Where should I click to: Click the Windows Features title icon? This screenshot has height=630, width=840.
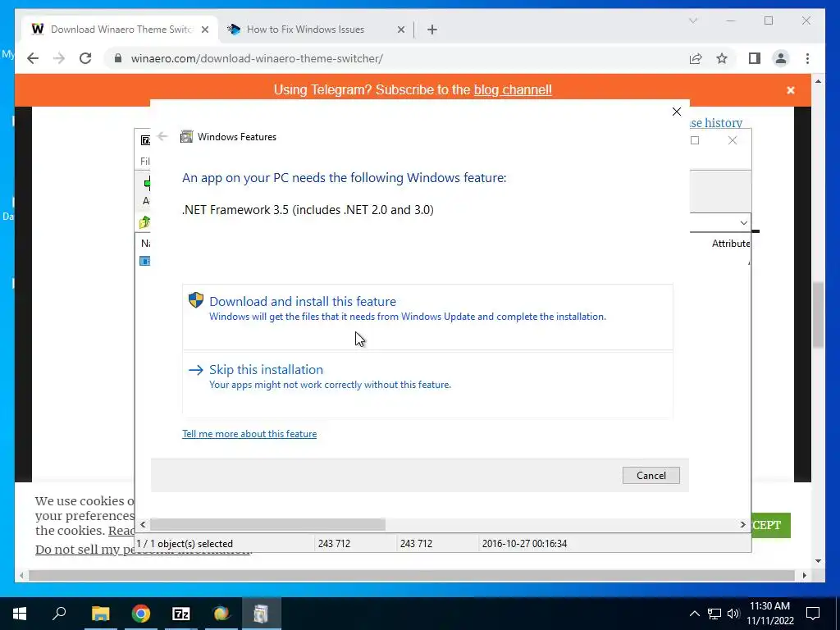(186, 137)
